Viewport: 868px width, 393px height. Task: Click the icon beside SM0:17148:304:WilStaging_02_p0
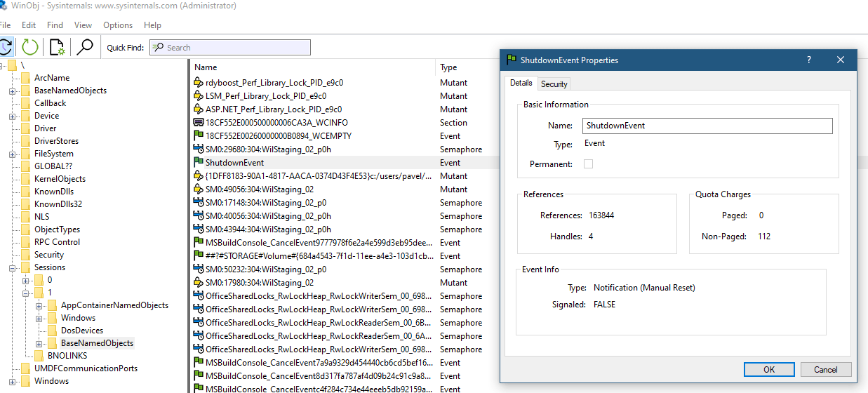tap(199, 203)
